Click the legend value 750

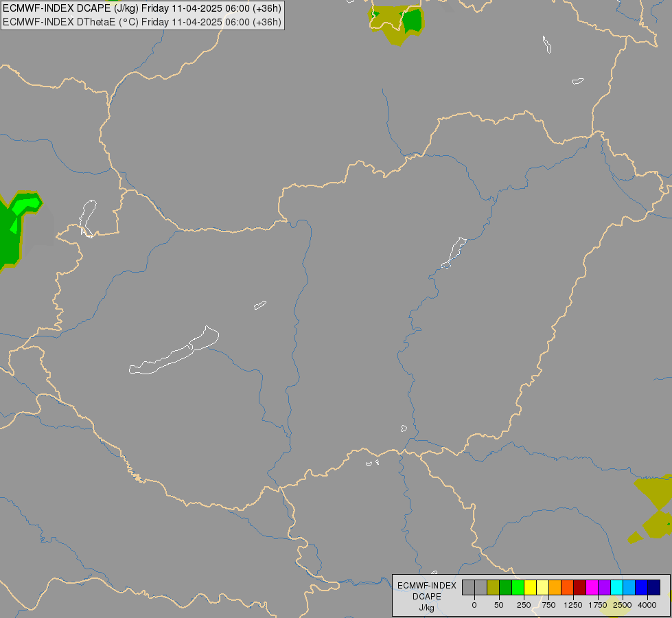(x=548, y=605)
